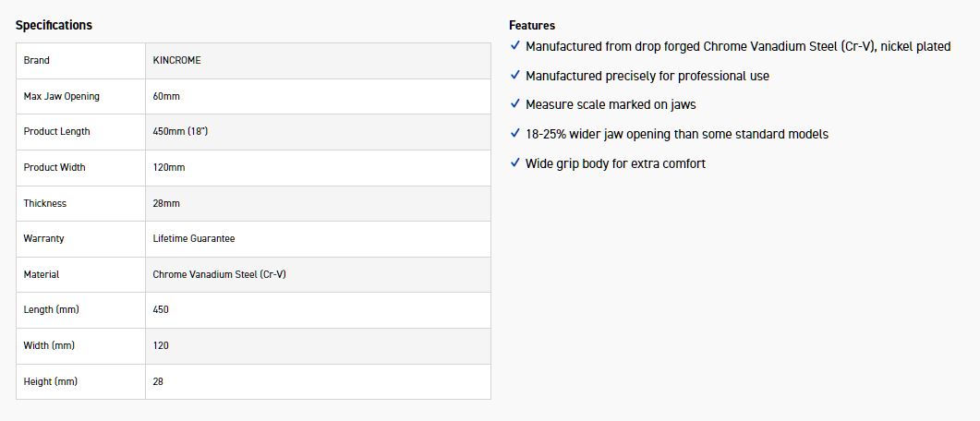
Task: Click the Specifications heading
Action: point(54,25)
